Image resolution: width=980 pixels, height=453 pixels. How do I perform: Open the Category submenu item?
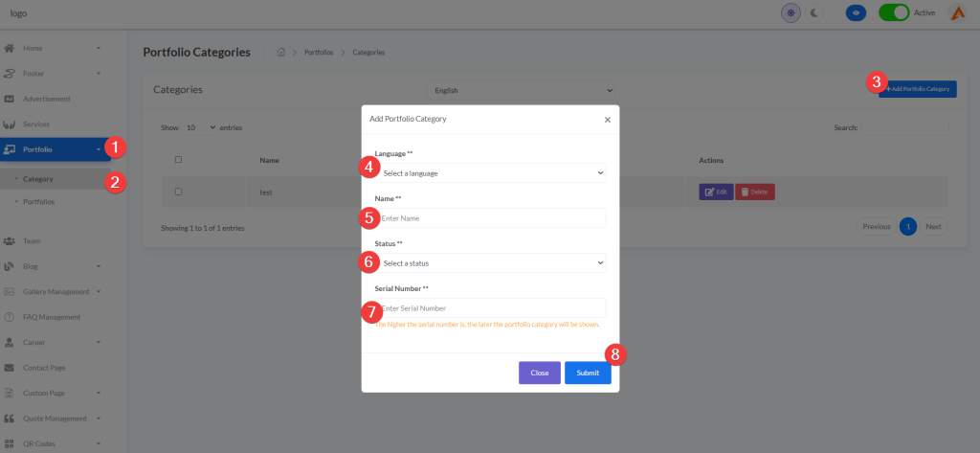pos(38,179)
